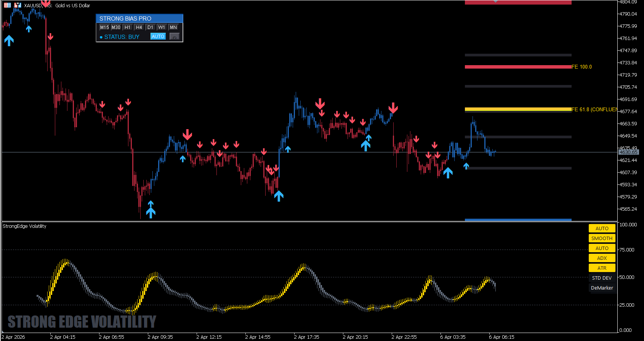Enable the DeMarker volatility source

pyautogui.click(x=602, y=288)
